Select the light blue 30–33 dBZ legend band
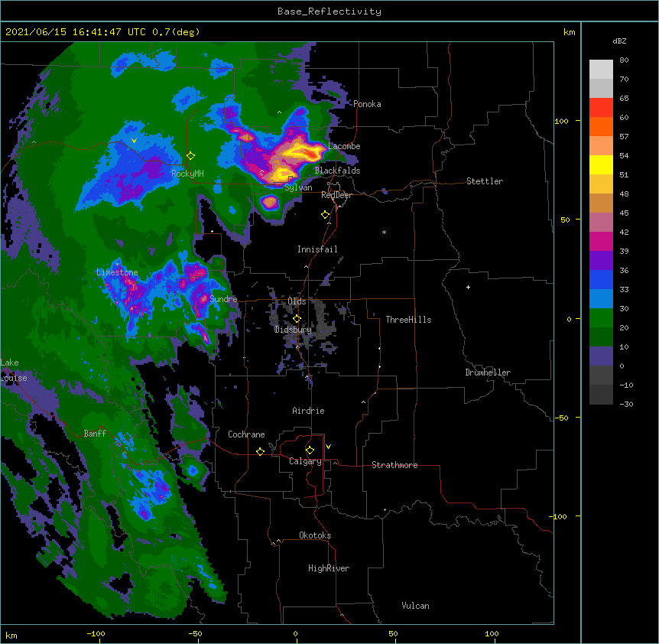659x644 pixels. point(601,298)
